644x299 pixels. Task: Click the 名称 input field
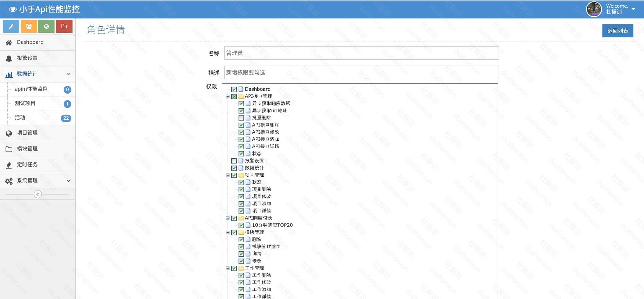point(361,53)
